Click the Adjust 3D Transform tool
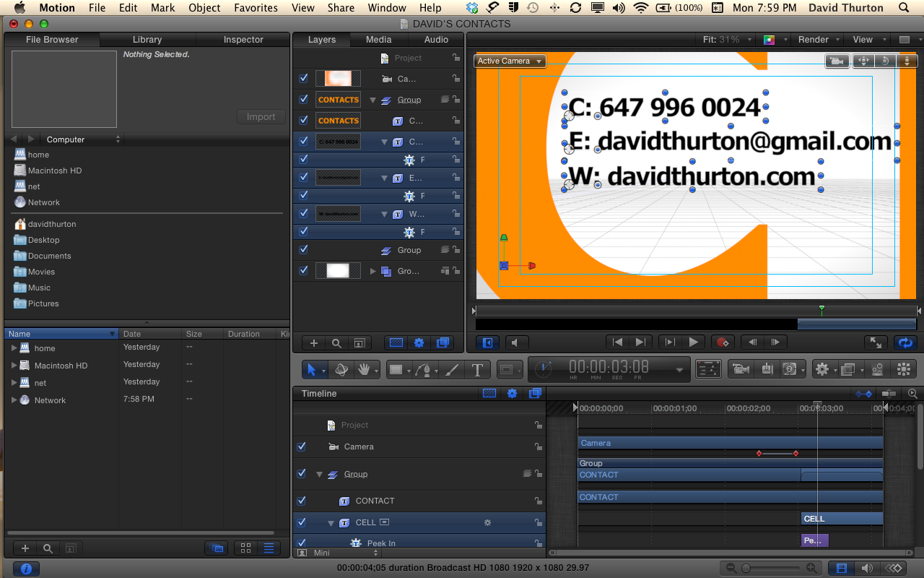 tap(341, 370)
